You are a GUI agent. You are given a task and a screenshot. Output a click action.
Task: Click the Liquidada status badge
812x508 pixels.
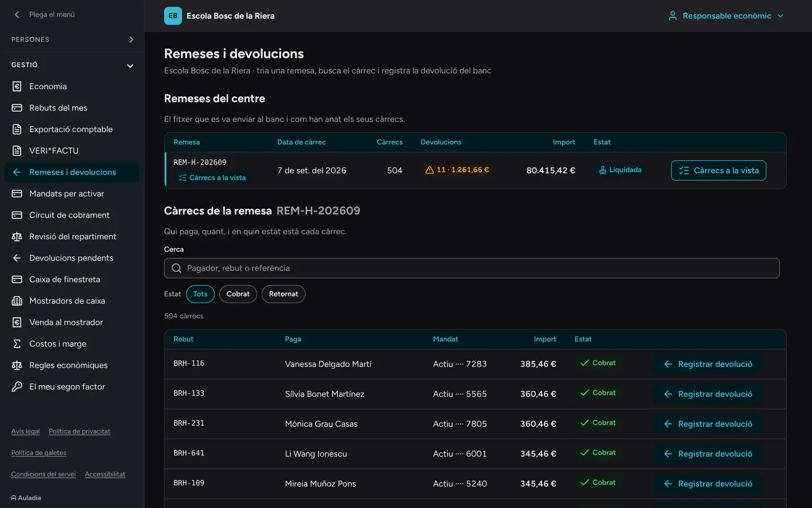(x=620, y=170)
